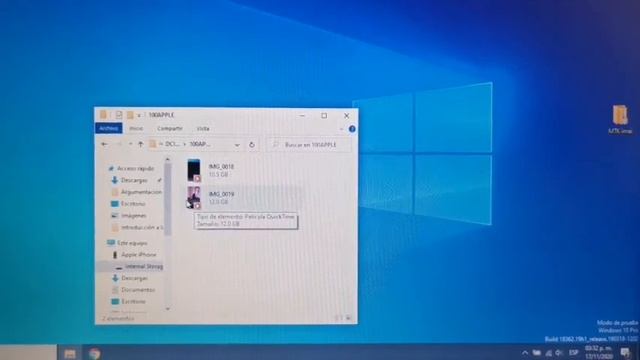640x360 pixels.
Task: Click the folder icon in address bar
Action: click(153, 144)
